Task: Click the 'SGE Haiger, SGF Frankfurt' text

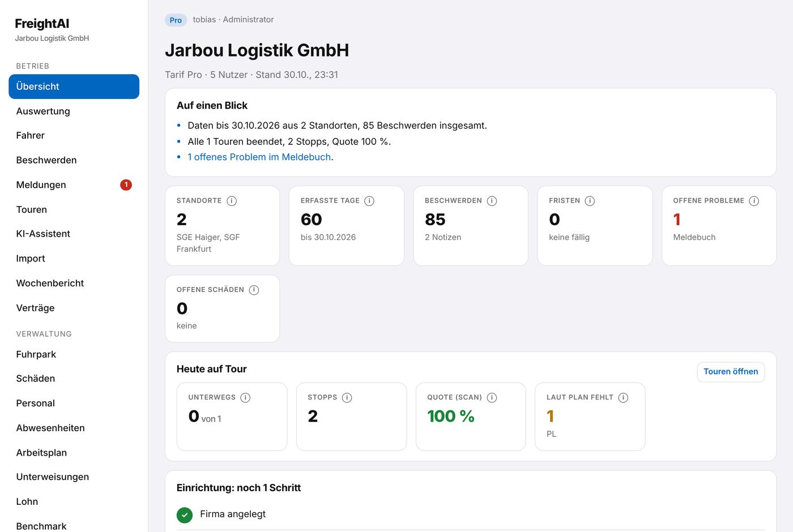Action: (208, 243)
